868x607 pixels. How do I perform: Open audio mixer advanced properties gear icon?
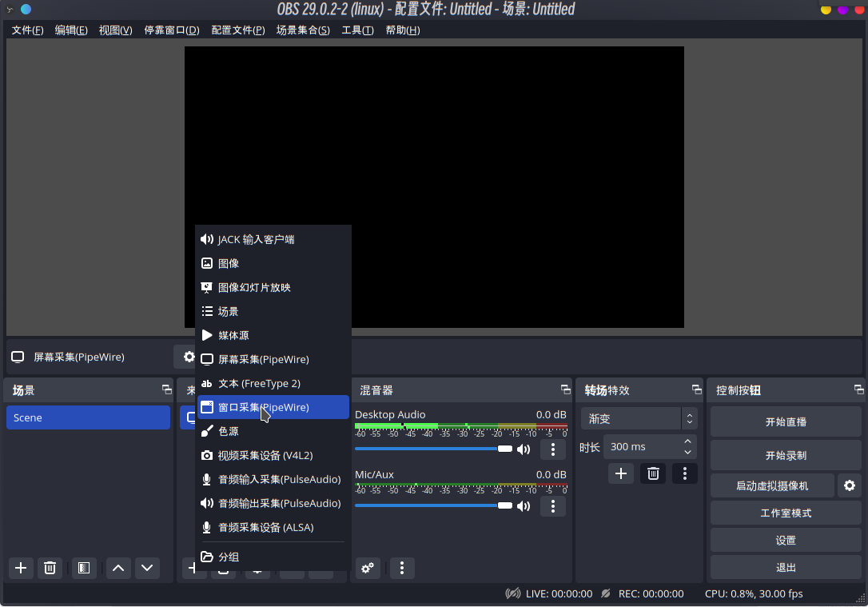367,568
